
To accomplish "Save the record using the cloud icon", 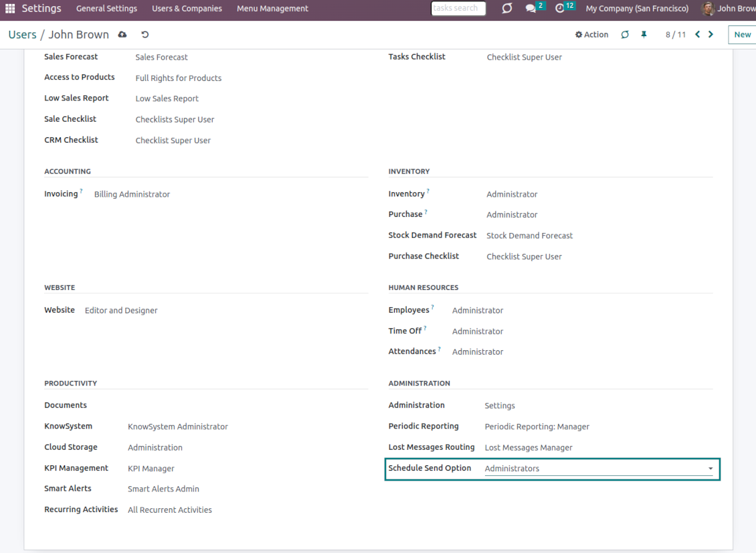I will click(122, 34).
